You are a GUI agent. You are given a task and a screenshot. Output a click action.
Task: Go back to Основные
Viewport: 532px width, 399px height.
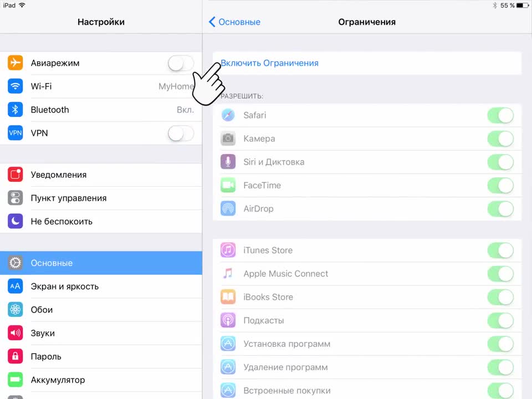tap(234, 22)
